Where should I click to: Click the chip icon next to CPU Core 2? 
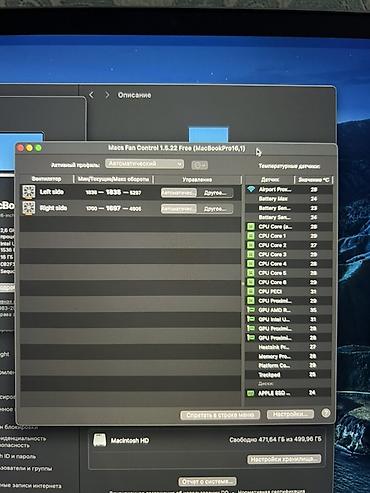point(251,245)
